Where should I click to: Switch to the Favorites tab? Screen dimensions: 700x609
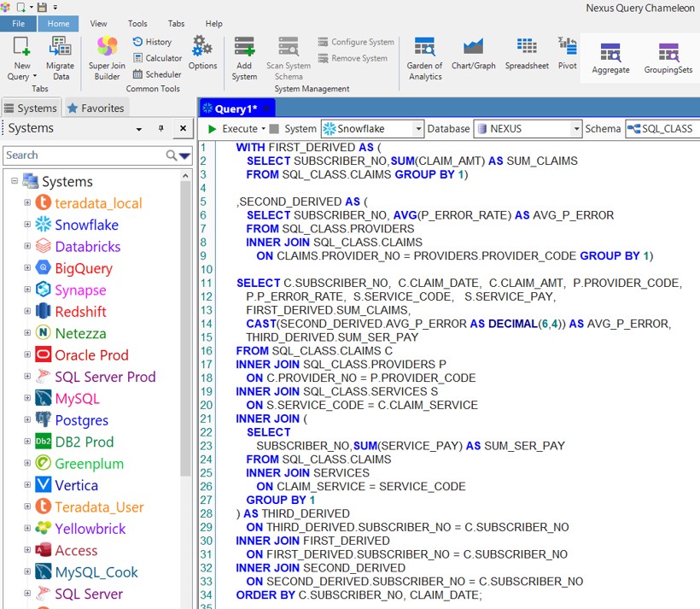tap(96, 108)
